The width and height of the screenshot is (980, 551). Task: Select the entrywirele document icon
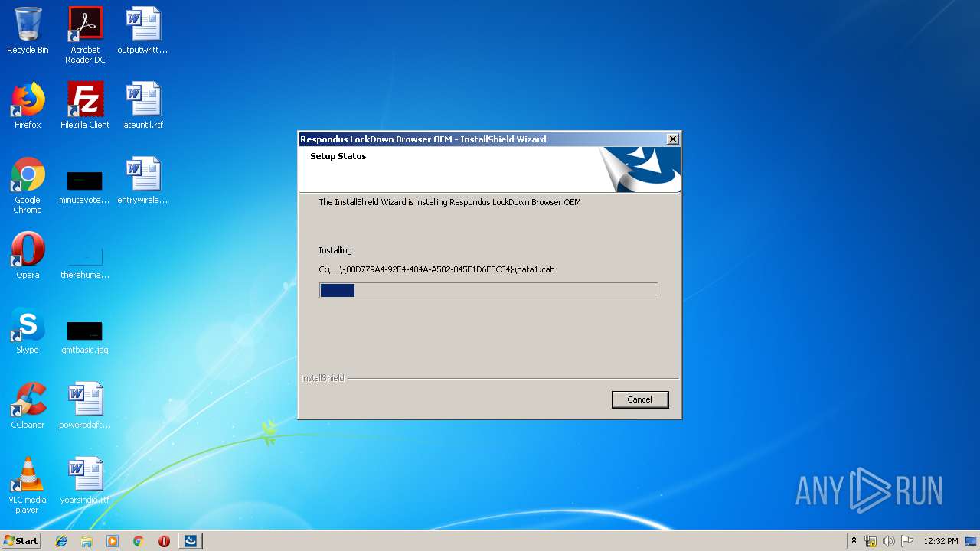point(142,181)
